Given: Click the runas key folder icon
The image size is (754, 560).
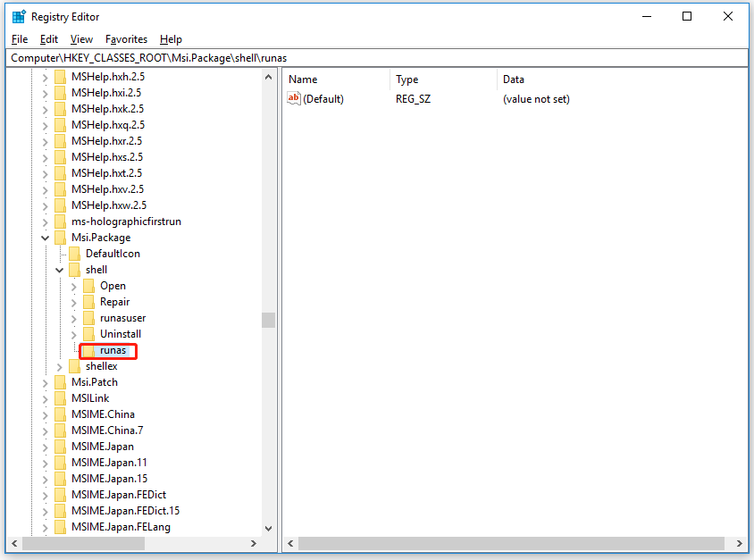Looking at the screenshot, I should tap(90, 350).
